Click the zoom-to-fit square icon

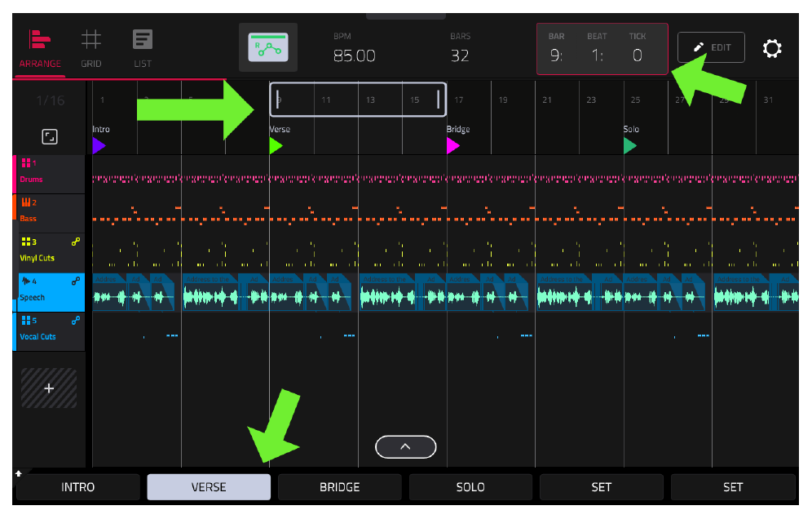(x=50, y=137)
